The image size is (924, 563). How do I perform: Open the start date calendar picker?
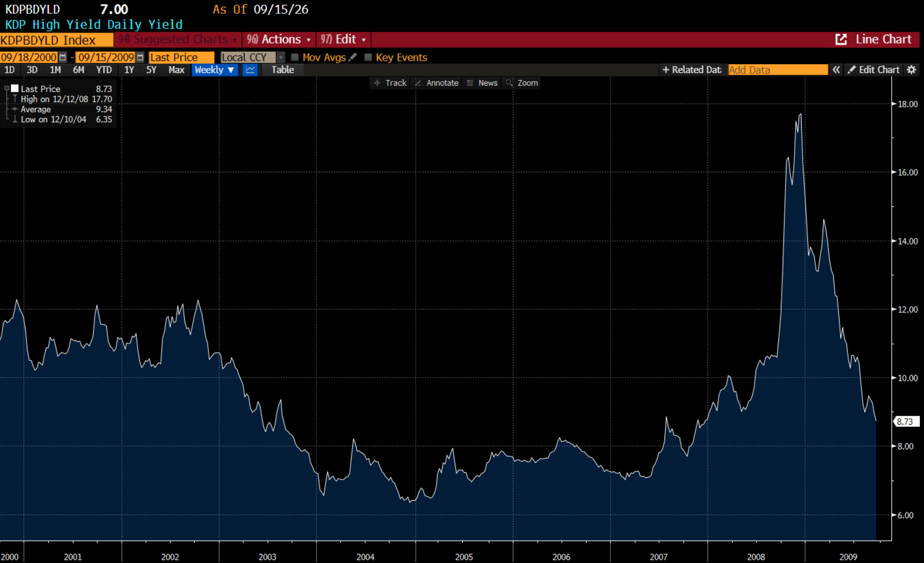[62, 57]
